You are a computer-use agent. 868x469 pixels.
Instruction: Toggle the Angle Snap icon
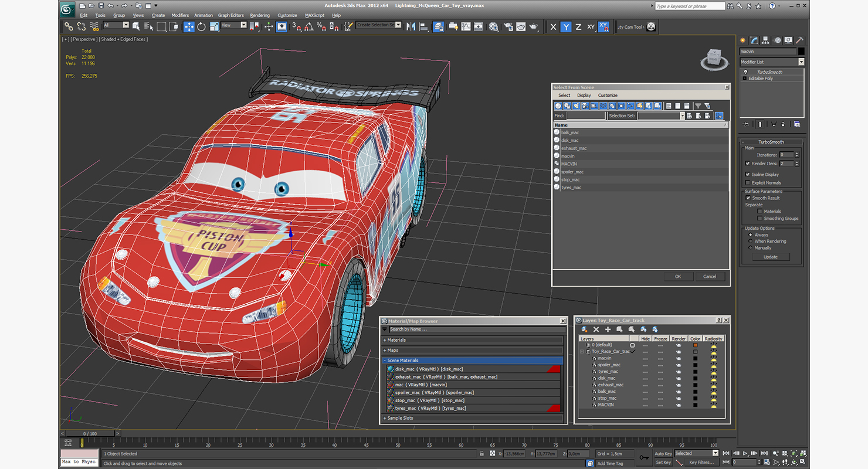click(x=308, y=26)
